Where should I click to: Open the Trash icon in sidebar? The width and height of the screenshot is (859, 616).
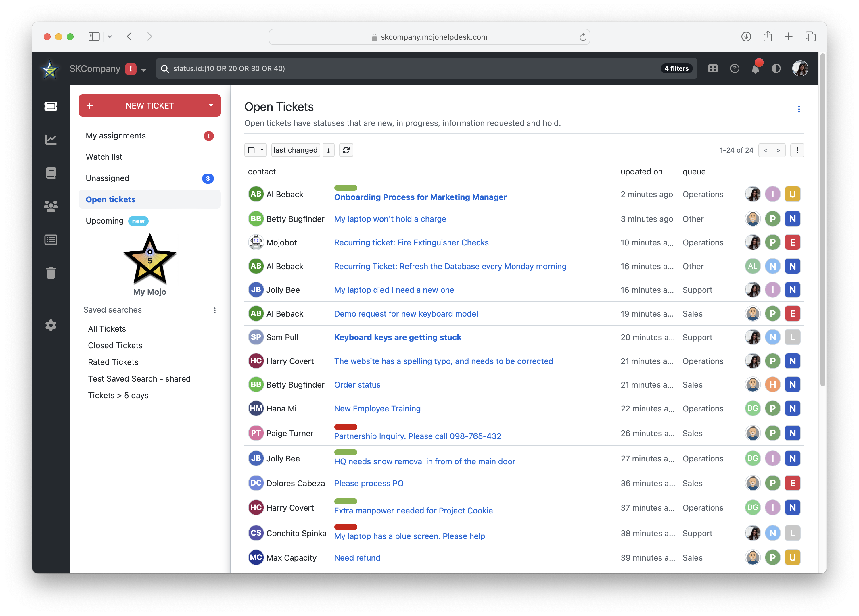click(x=51, y=273)
